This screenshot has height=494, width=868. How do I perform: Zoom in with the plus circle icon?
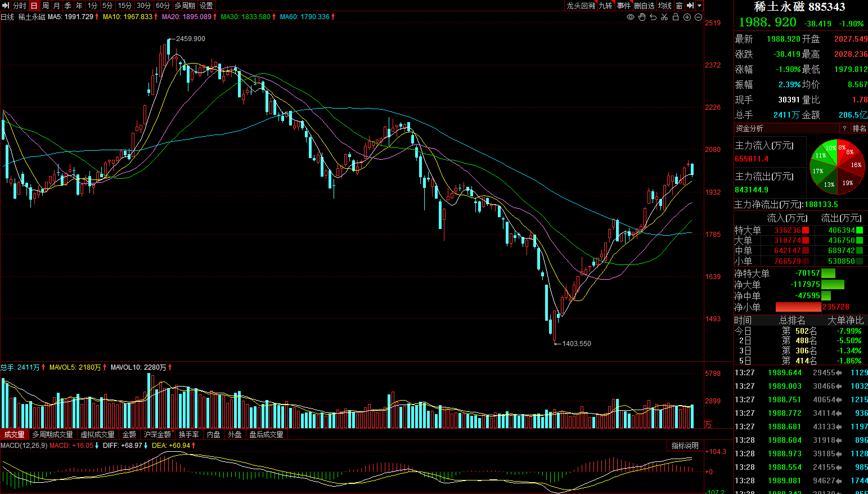[687, 17]
